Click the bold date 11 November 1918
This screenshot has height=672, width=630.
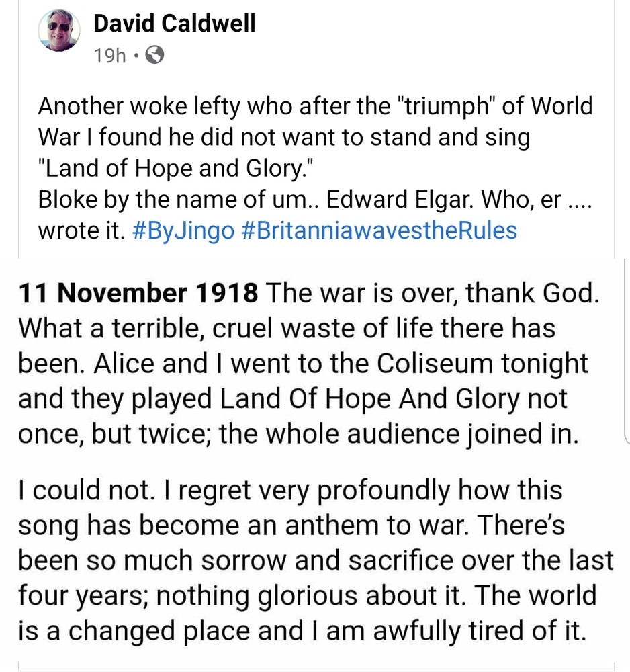pyautogui.click(x=137, y=293)
